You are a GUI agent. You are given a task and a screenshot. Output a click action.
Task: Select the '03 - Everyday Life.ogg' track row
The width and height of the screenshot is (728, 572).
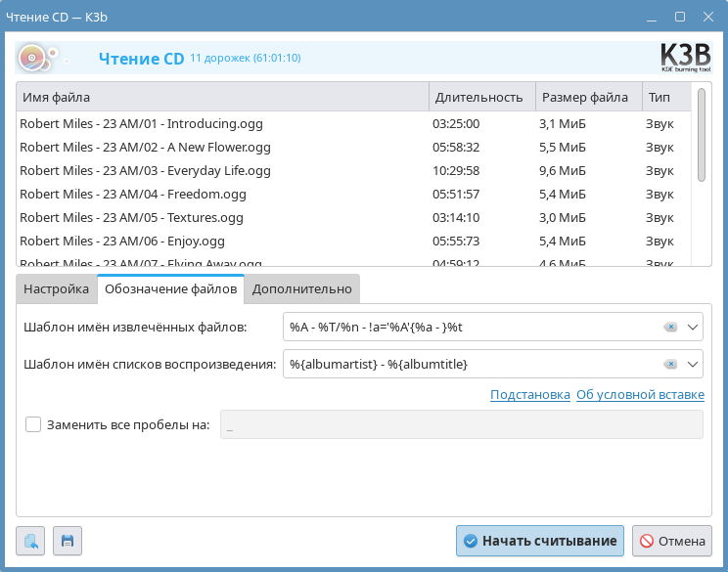pyautogui.click(x=145, y=170)
